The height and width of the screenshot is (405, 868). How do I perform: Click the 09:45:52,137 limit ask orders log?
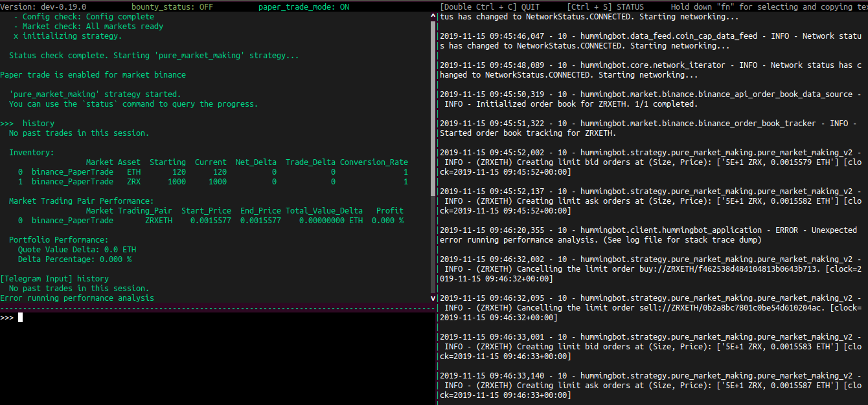pos(650,201)
